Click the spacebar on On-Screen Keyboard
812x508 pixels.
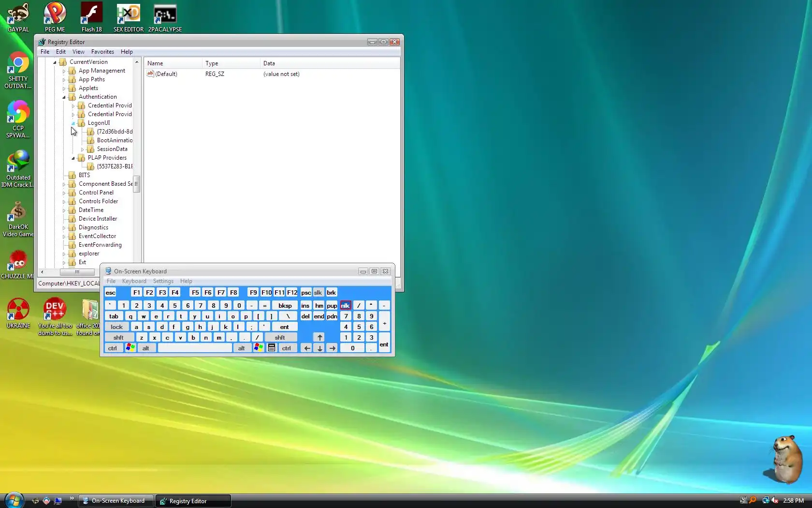195,348
